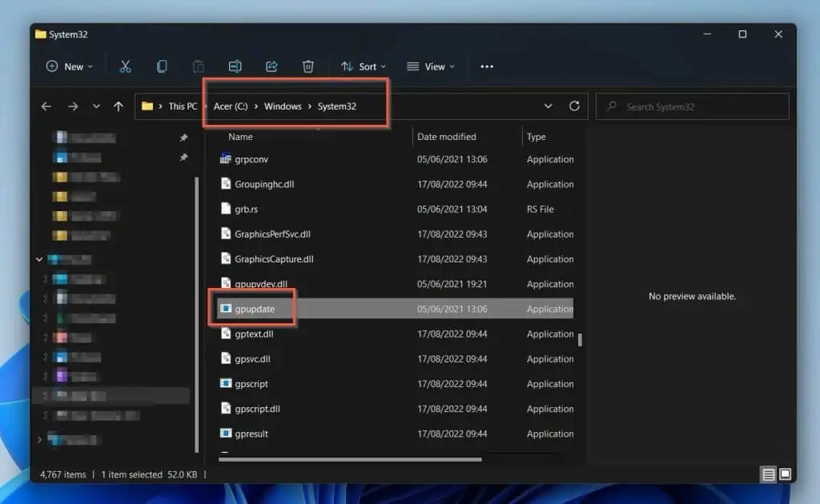820x504 pixels.
Task: Switch to large thumbnails view in status bar
Action: [783, 474]
